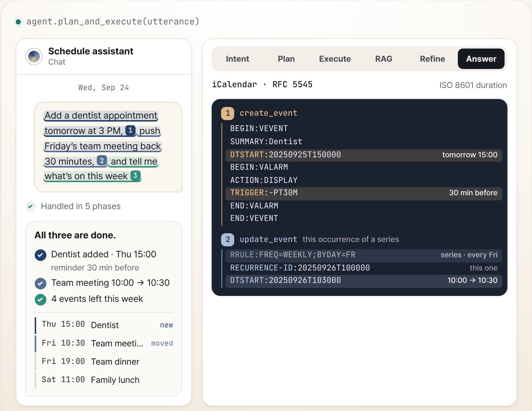Click step badge 2 beside update_event
The width and height of the screenshot is (532, 411).
(228, 239)
